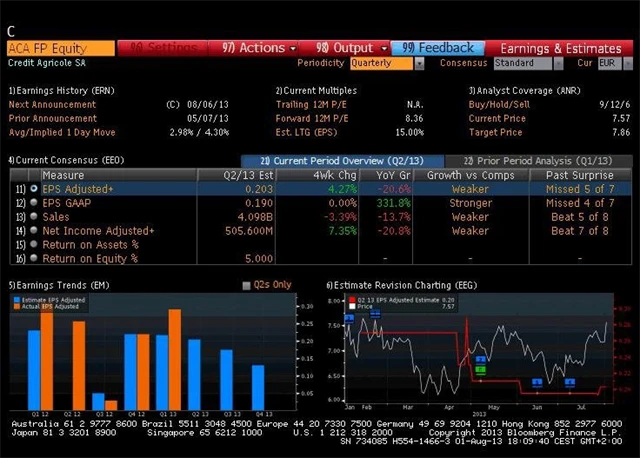Enable the Q2s Only checkbox
The height and width of the screenshot is (458, 640).
pos(246,285)
